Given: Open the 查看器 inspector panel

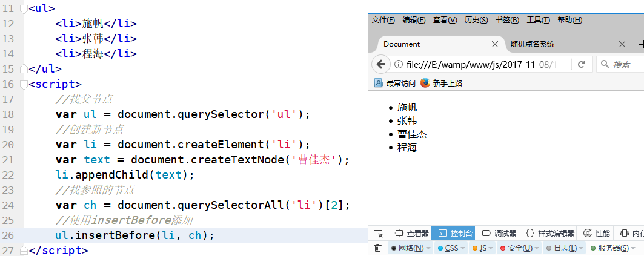Looking at the screenshot, I should [412, 233].
